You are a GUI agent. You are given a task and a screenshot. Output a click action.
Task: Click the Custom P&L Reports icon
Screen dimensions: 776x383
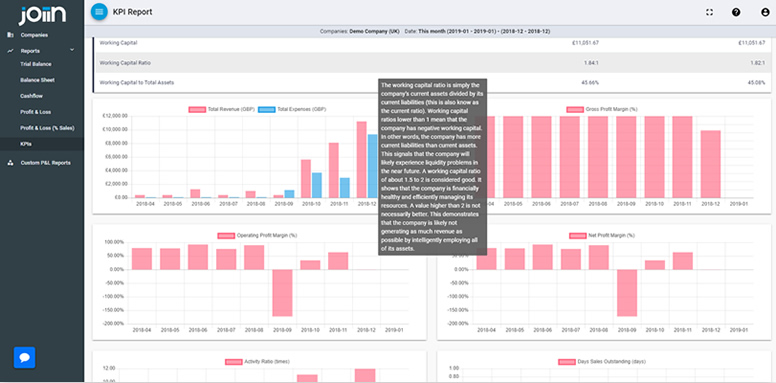point(10,163)
